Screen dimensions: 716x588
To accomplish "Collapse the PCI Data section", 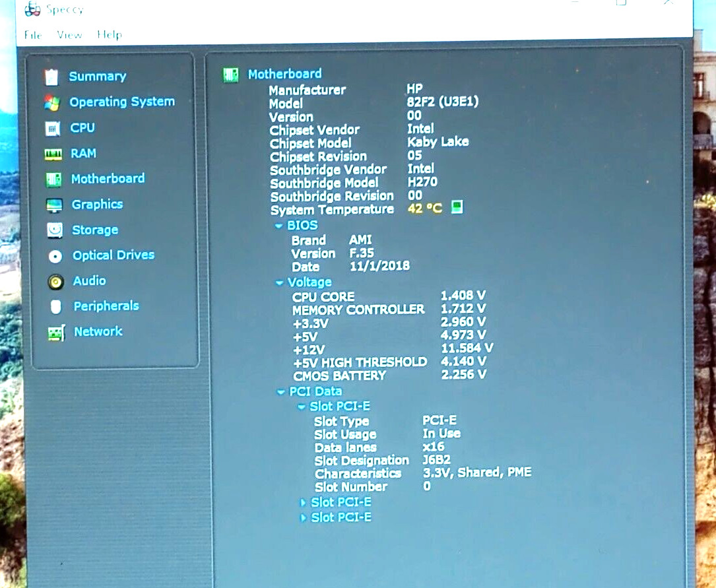I will click(281, 392).
